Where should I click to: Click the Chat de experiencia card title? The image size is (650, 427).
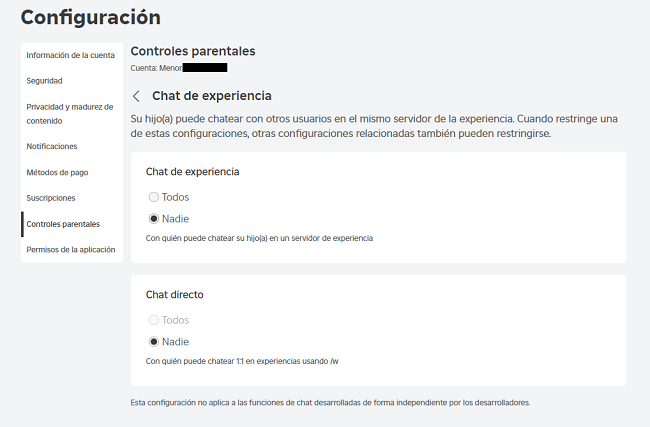tap(192, 172)
